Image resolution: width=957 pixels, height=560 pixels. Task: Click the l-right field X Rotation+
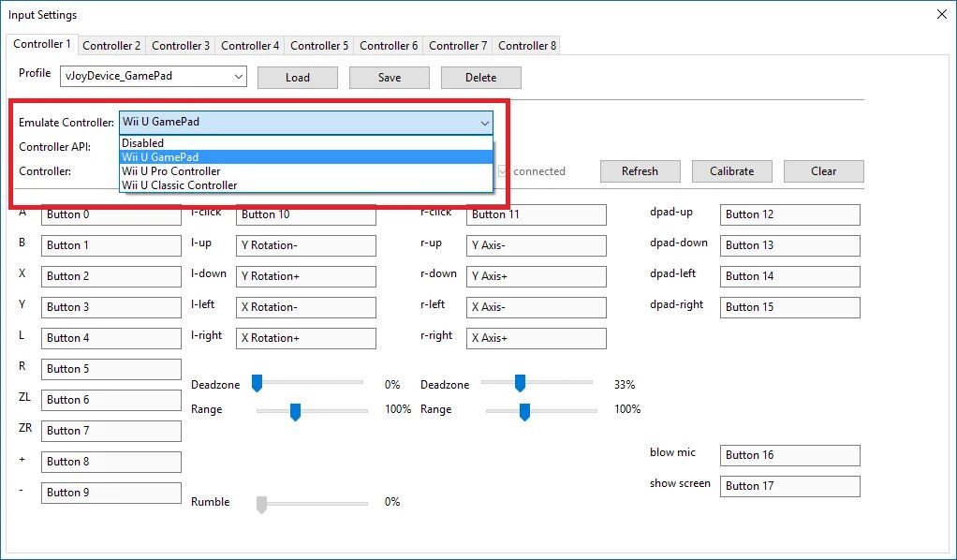[x=306, y=338]
